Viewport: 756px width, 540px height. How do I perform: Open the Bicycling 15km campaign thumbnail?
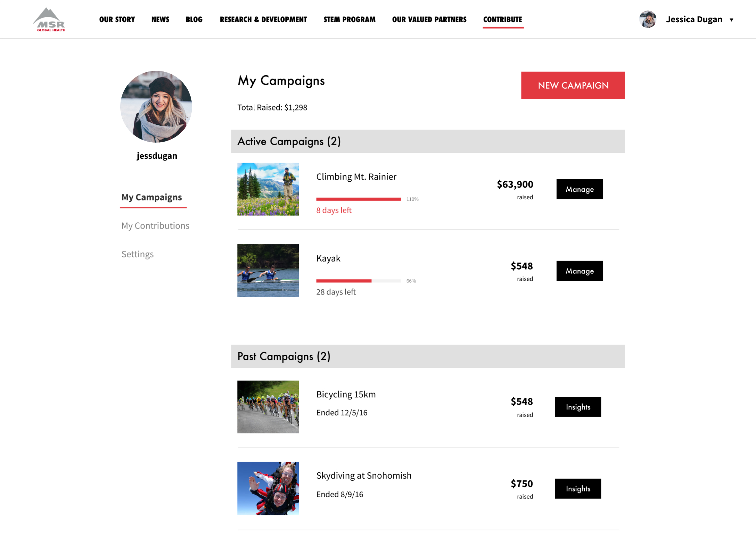[x=268, y=407]
